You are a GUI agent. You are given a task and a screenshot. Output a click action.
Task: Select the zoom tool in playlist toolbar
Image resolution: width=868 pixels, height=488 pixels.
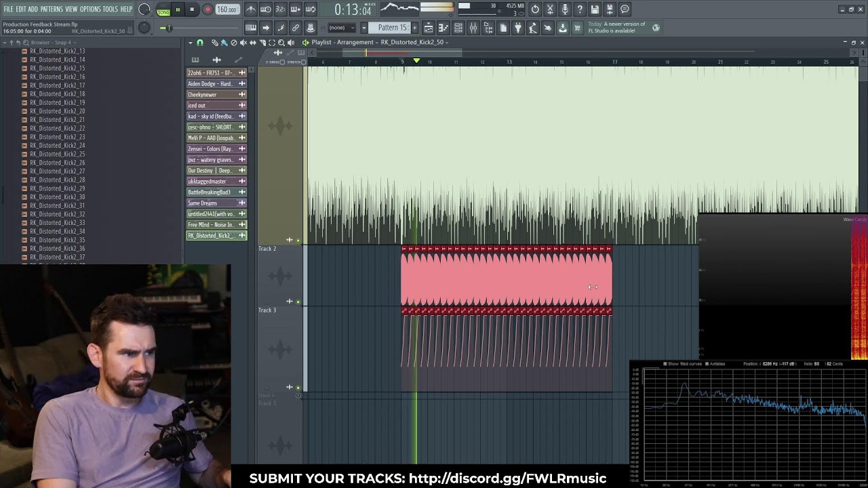click(x=281, y=43)
